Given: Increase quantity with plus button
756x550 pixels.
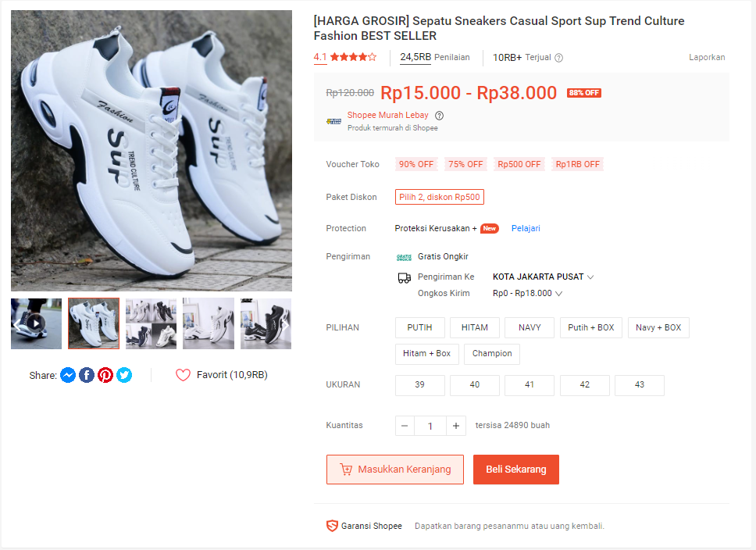Looking at the screenshot, I should pyautogui.click(x=456, y=426).
